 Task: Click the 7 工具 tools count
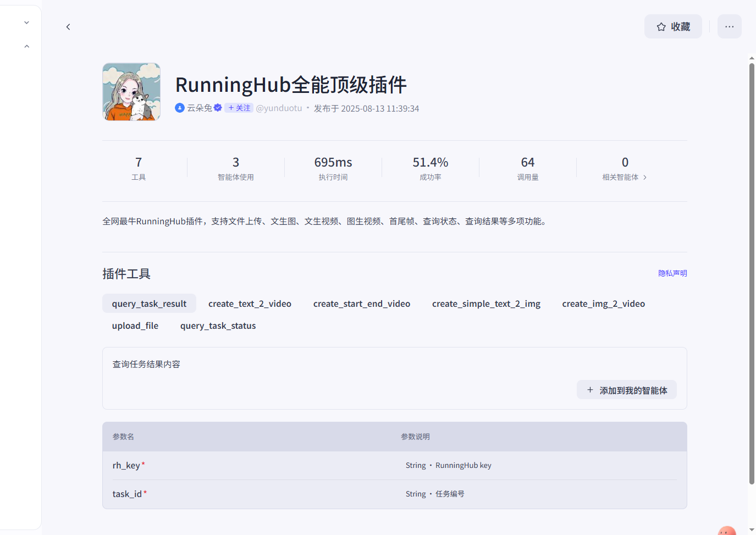point(139,168)
